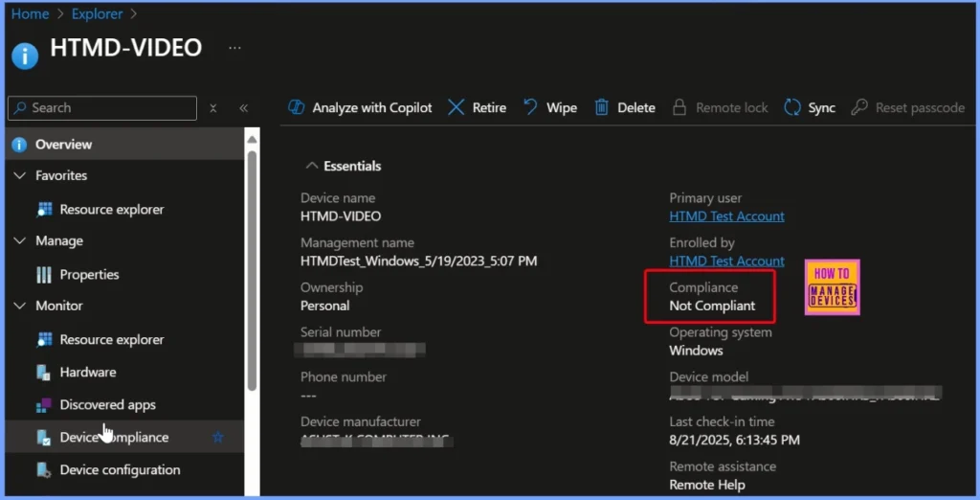Viewport: 980px width, 500px height.
Task: Click the Wipe undo-arrow icon
Action: pyautogui.click(x=530, y=107)
